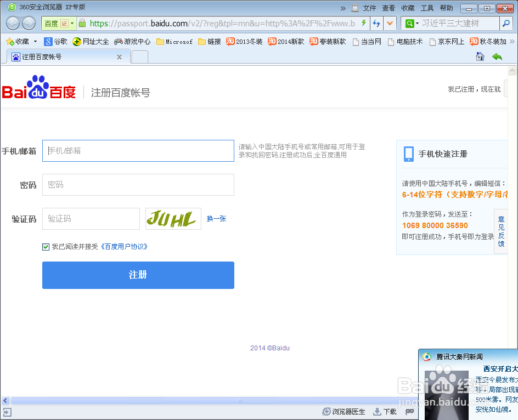This screenshot has width=518, height=420.
Task: Focus the 手机/邮箱 input field
Action: click(x=138, y=151)
